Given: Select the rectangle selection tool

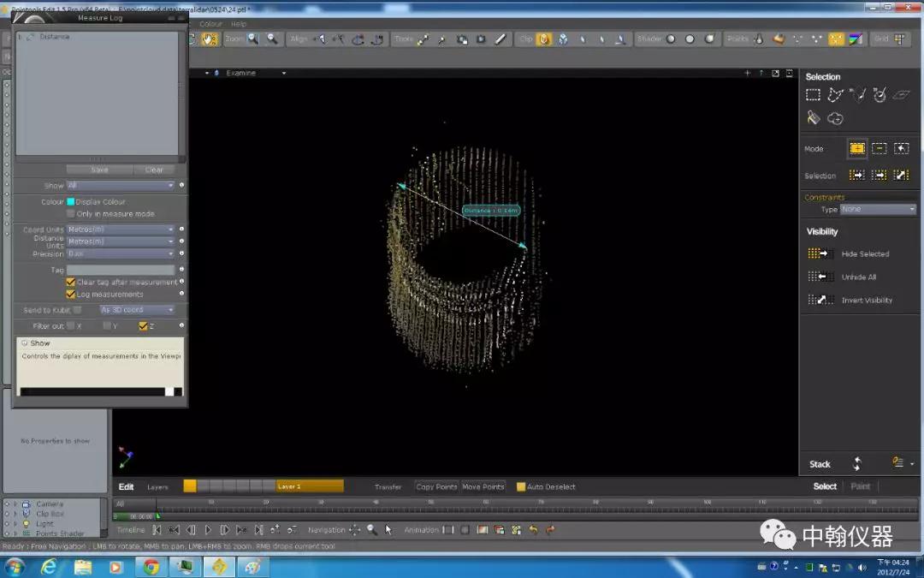Looking at the screenshot, I should click(813, 95).
